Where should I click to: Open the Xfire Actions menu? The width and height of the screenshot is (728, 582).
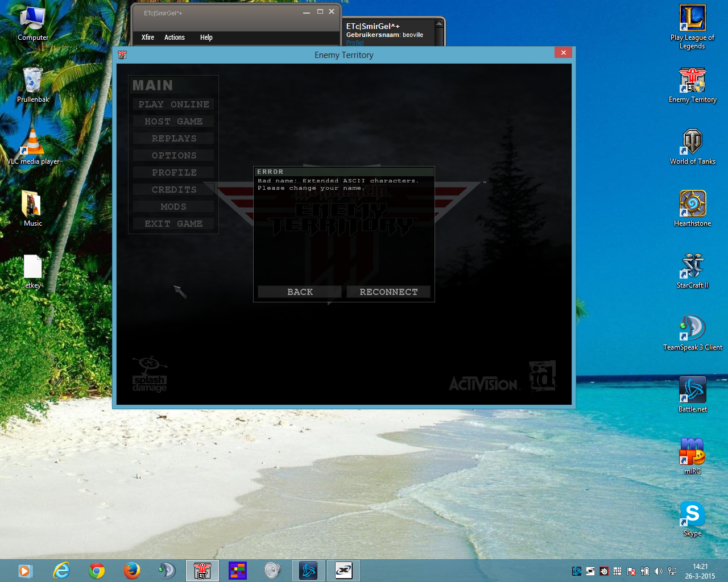tap(175, 38)
